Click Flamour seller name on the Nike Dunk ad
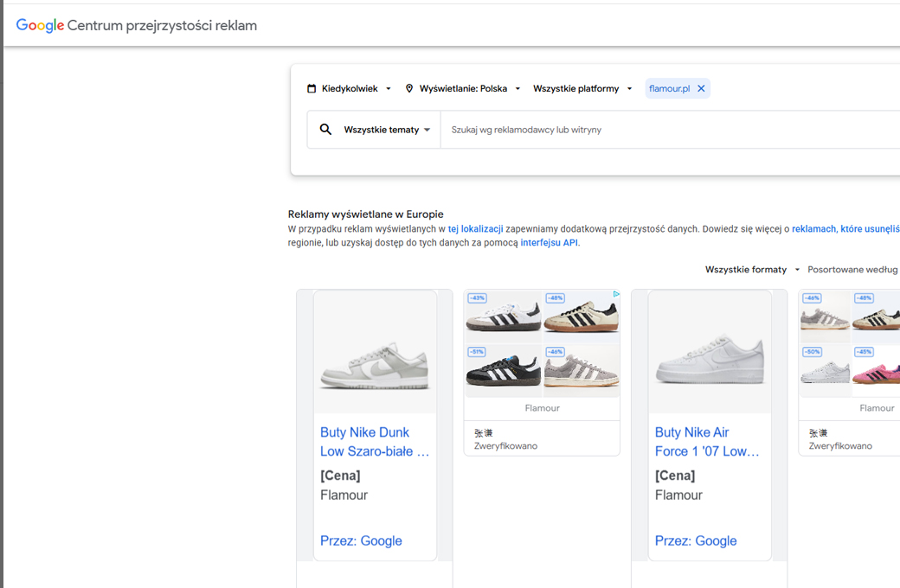900x588 pixels. 344,495
